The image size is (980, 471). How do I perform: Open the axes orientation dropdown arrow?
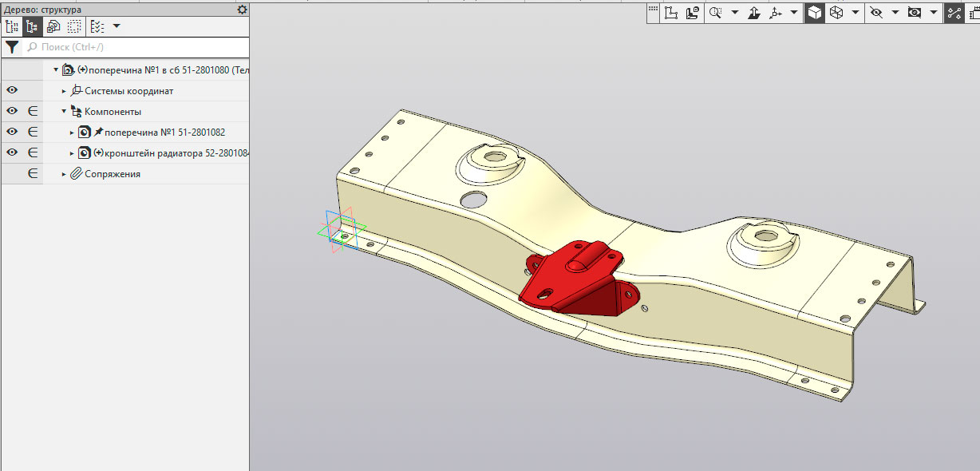794,13
